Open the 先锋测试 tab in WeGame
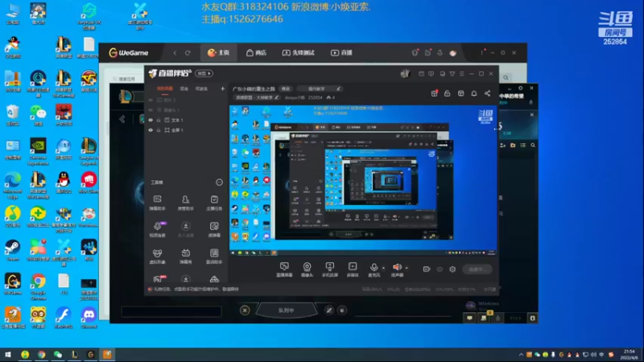Viewport: 644px width, 362px height. tap(298, 52)
